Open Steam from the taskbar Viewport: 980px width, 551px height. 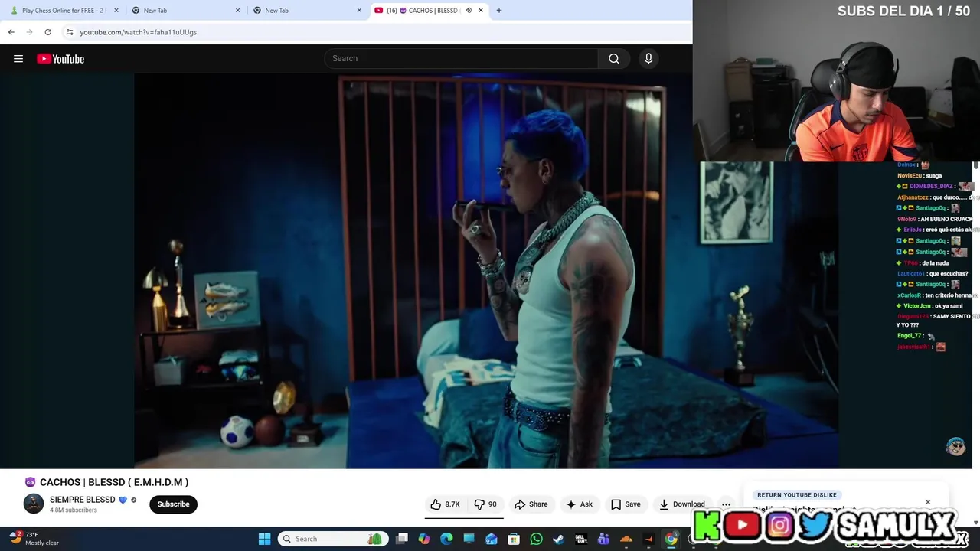558,539
